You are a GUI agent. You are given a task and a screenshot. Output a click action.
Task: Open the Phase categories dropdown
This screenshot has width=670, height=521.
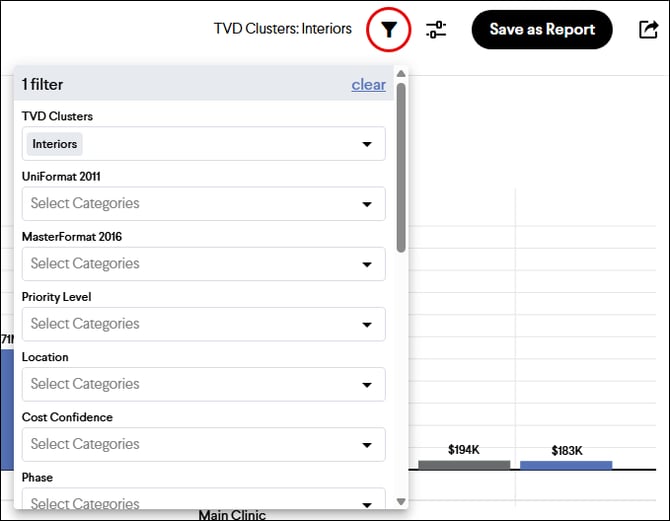[x=203, y=501]
